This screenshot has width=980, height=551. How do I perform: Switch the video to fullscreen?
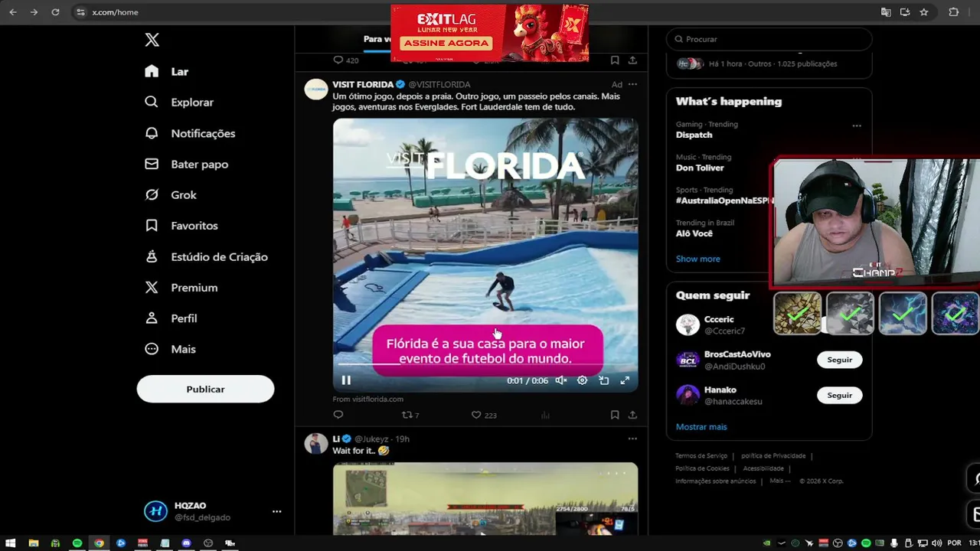tap(625, 380)
